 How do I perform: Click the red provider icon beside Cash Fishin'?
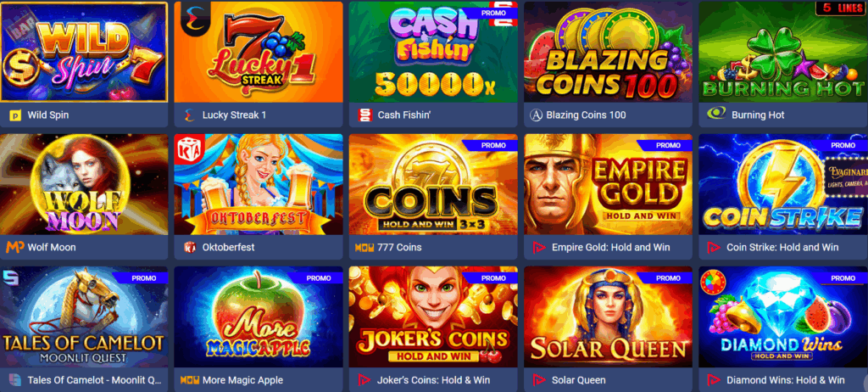tap(364, 115)
